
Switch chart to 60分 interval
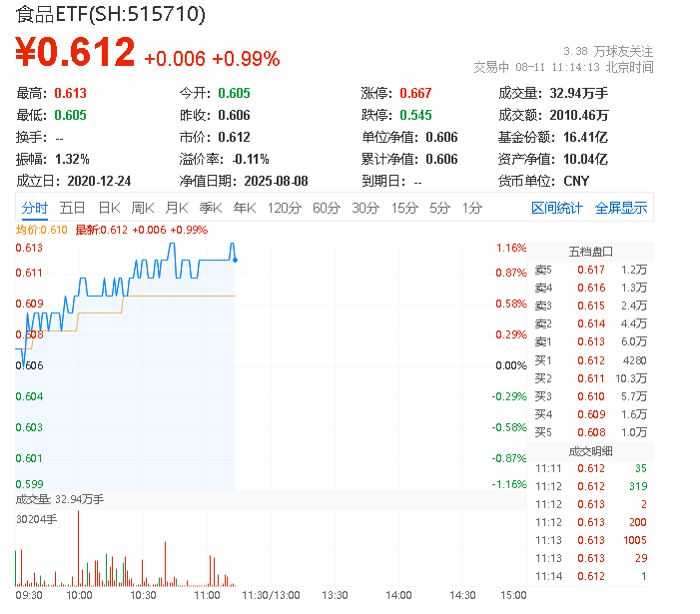[x=327, y=208]
